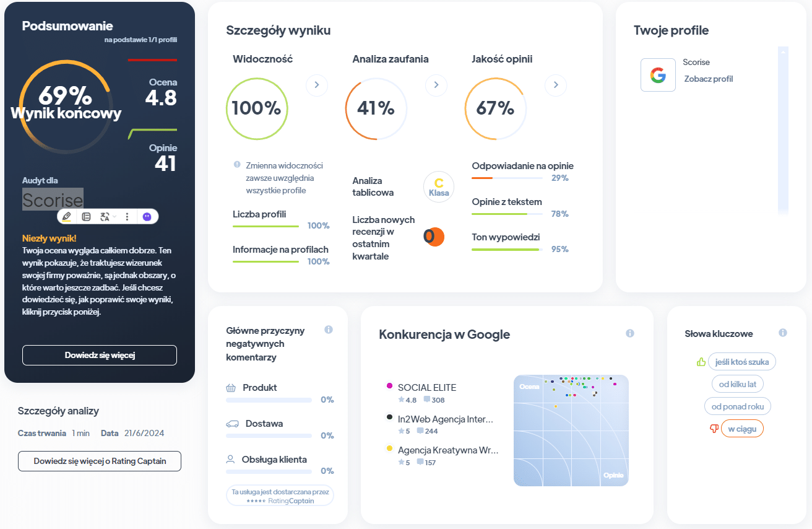Click the Szczegóły wyniku heading
The height and width of the screenshot is (529, 812).
(279, 30)
